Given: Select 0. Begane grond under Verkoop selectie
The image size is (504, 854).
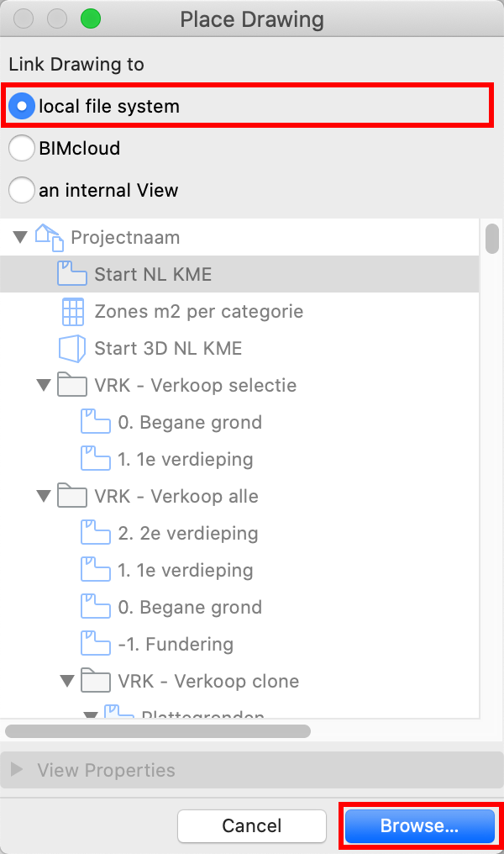Looking at the screenshot, I should [190, 422].
